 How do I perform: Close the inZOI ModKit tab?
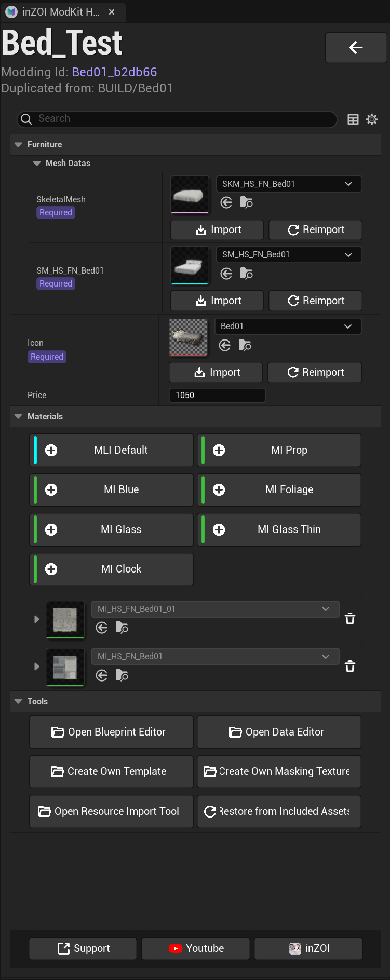112,12
